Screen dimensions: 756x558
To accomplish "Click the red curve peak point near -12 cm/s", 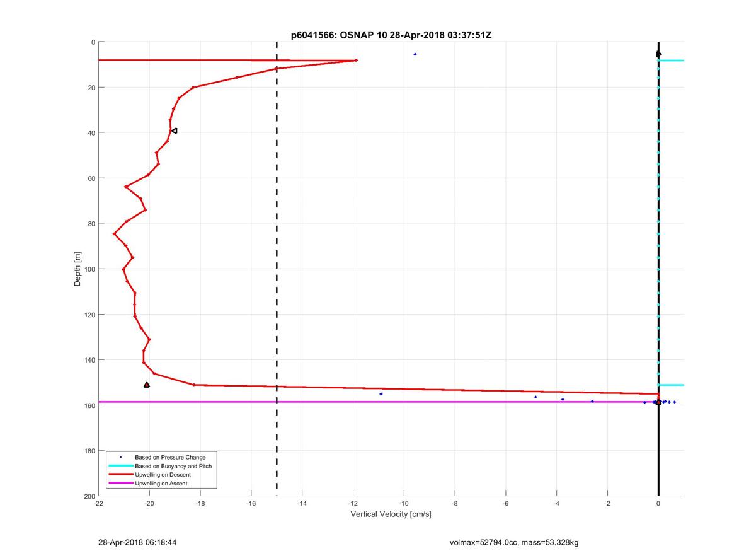I will click(x=357, y=60).
